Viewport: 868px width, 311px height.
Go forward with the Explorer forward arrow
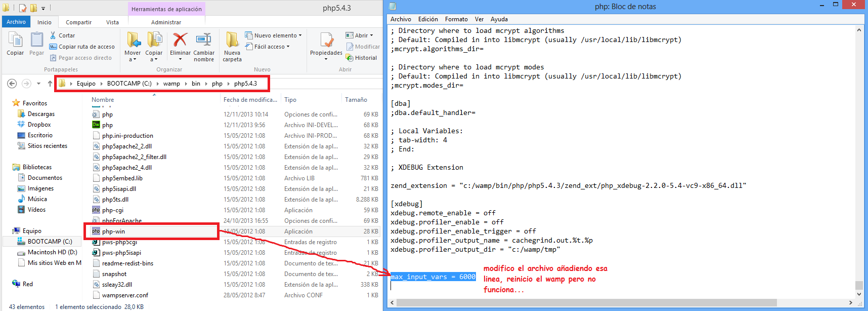pos(26,84)
